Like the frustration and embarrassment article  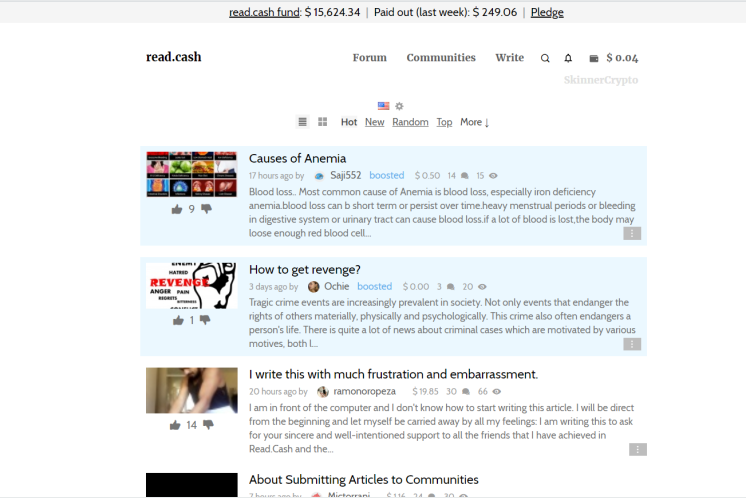pos(175,425)
